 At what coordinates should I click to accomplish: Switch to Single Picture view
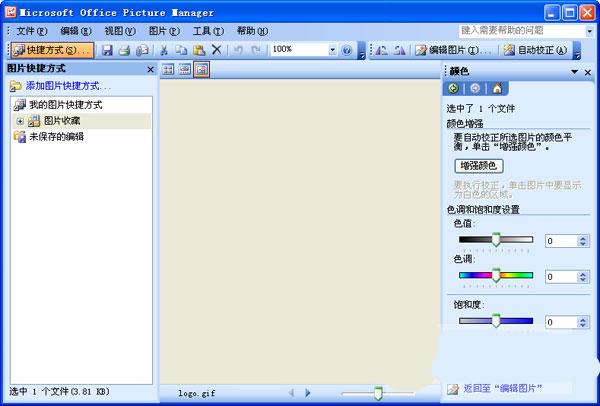(x=201, y=69)
